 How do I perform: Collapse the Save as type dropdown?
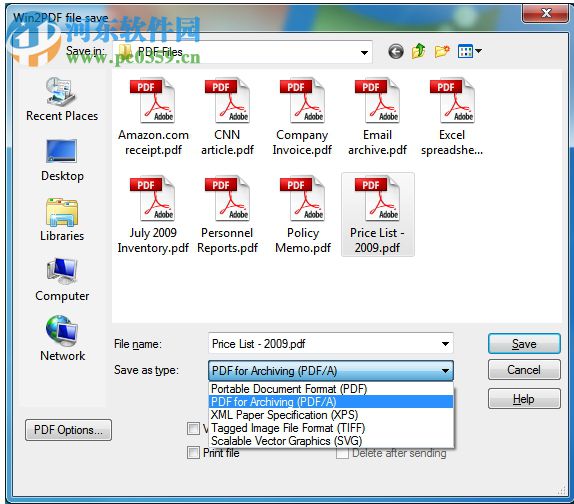(445, 371)
